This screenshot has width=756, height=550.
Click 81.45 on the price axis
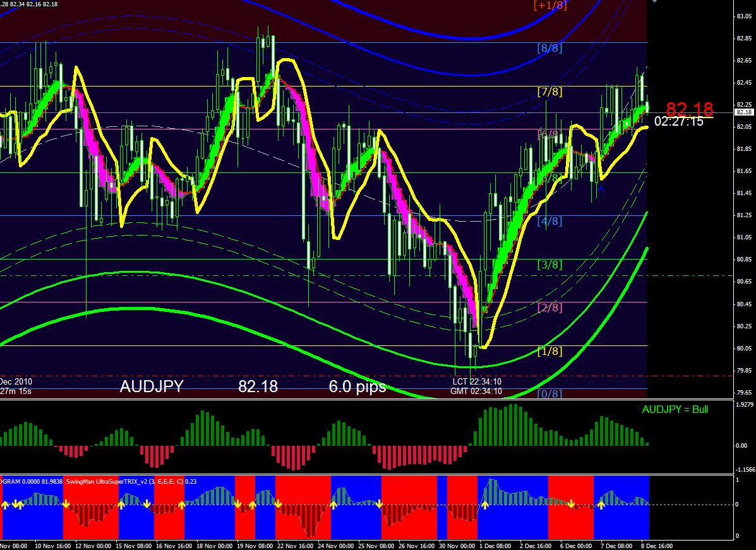744,193
